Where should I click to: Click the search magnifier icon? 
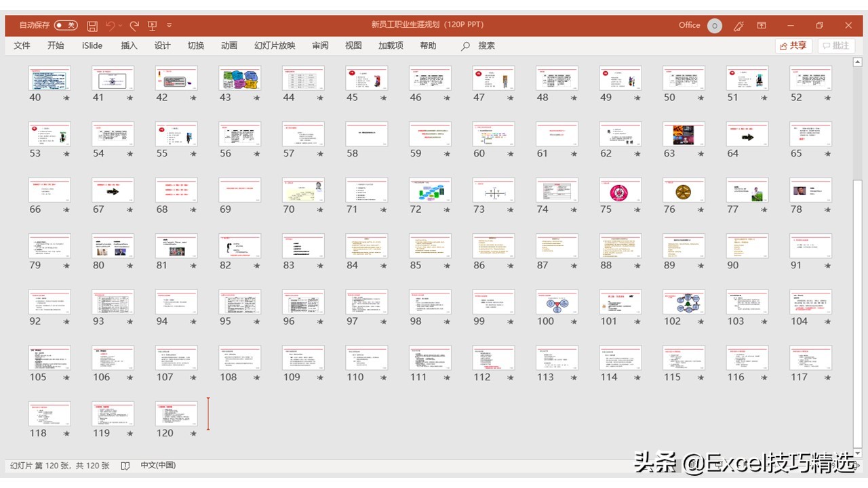pyautogui.click(x=465, y=45)
